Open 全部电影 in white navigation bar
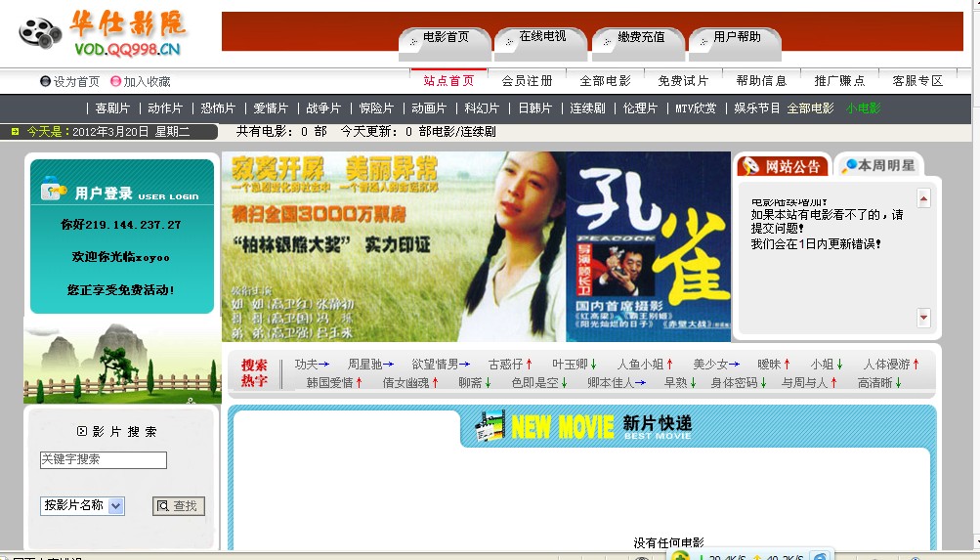The image size is (980, 560). [605, 80]
